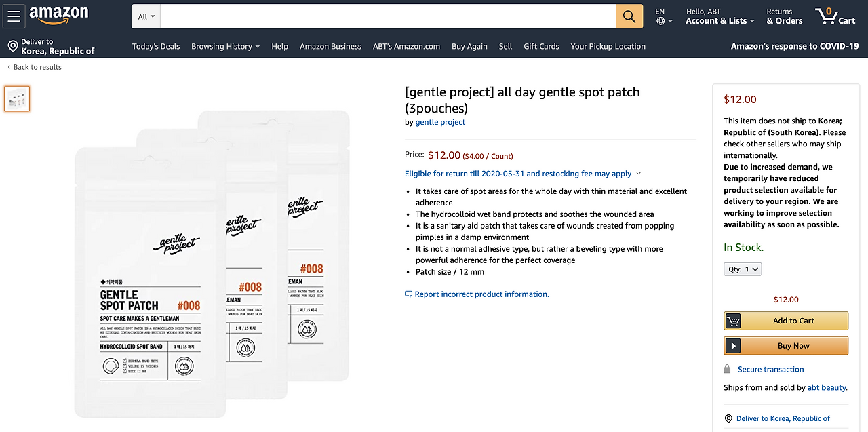Click Buy Now button

786,345
